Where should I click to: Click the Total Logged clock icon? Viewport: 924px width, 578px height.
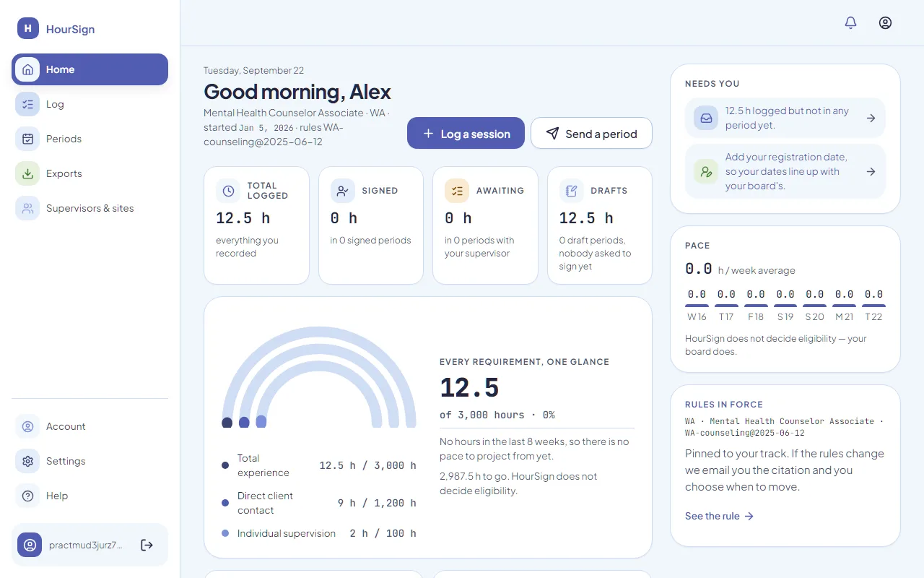click(x=228, y=191)
